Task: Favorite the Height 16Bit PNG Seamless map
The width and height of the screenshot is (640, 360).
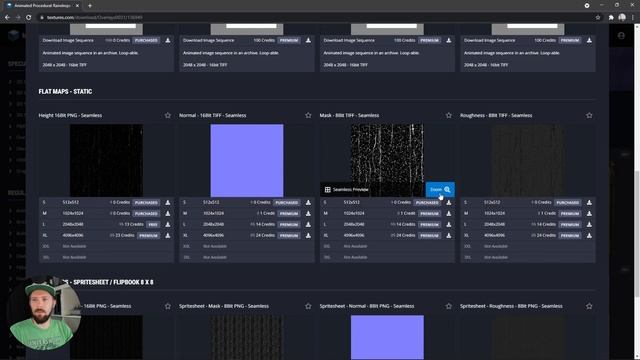Action: point(168,116)
